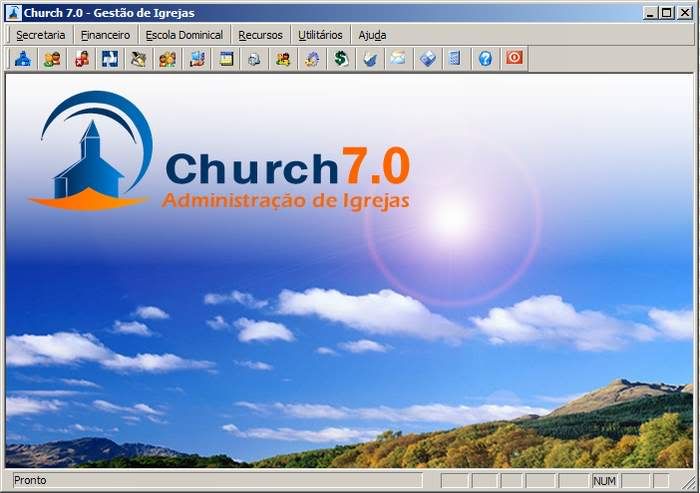Click the blue puzzle-piece square toolbar icon
Screen dimensions: 700x493
pos(110,59)
